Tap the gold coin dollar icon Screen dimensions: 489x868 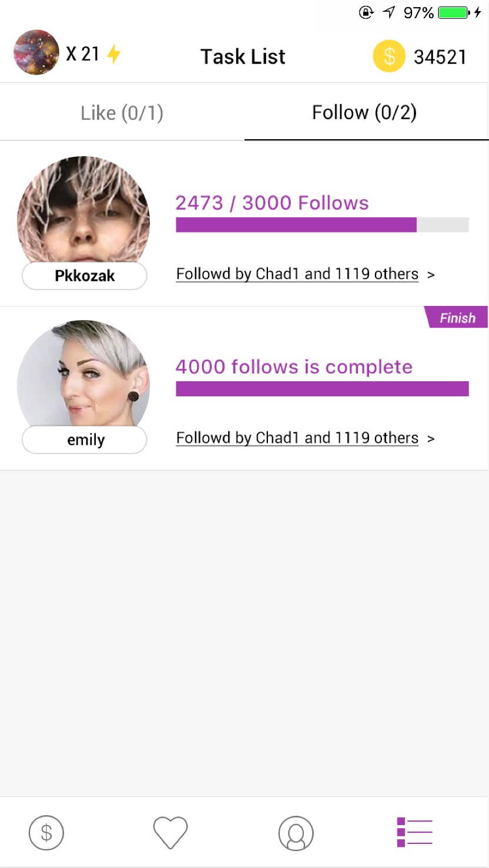coord(388,56)
